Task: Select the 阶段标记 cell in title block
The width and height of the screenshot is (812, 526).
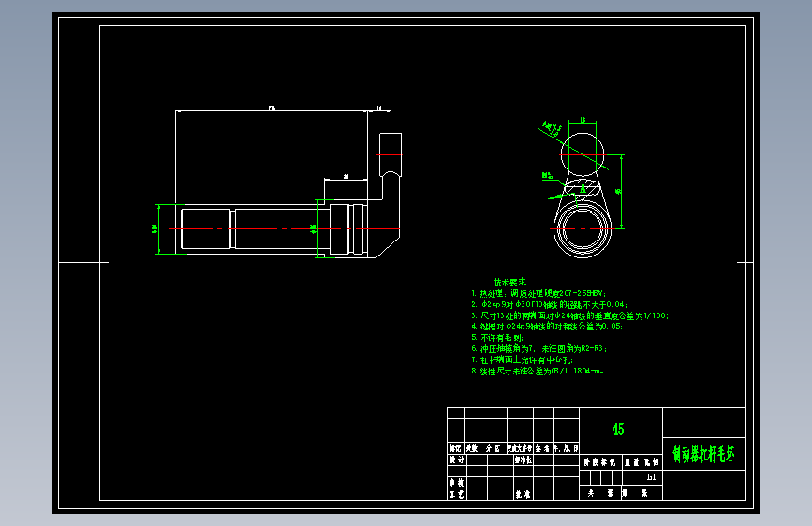Action: tap(599, 461)
